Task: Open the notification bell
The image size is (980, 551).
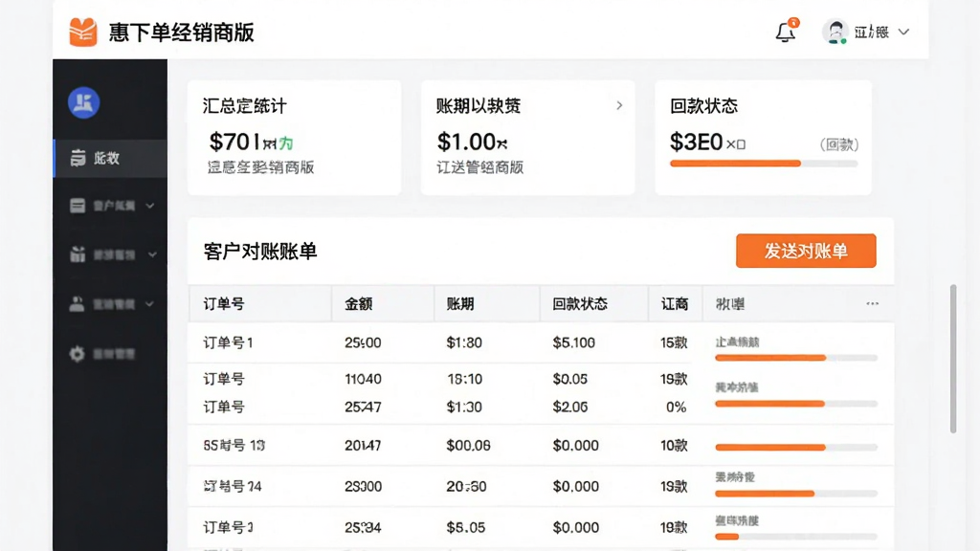Action: (x=786, y=32)
